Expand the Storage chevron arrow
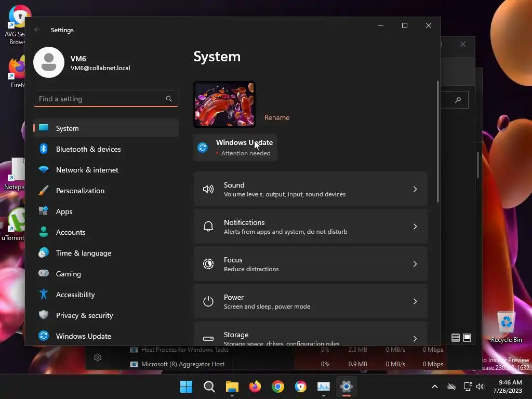 [415, 339]
